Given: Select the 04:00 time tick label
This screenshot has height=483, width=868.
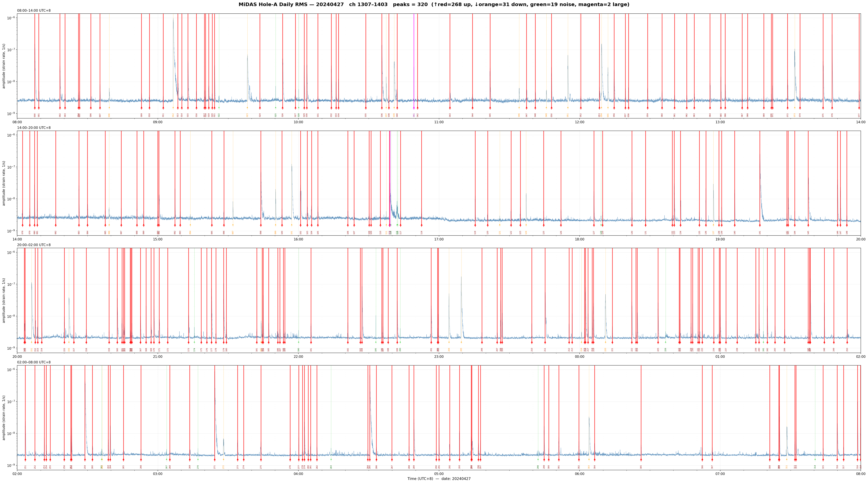Looking at the screenshot, I should tap(298, 474).
